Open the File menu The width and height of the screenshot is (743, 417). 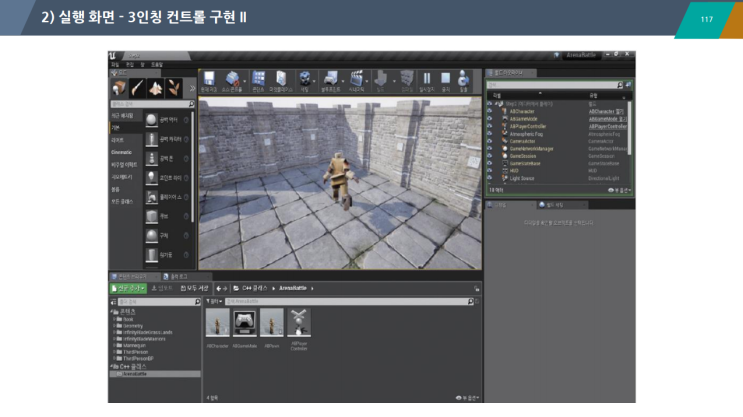pyautogui.click(x=115, y=64)
